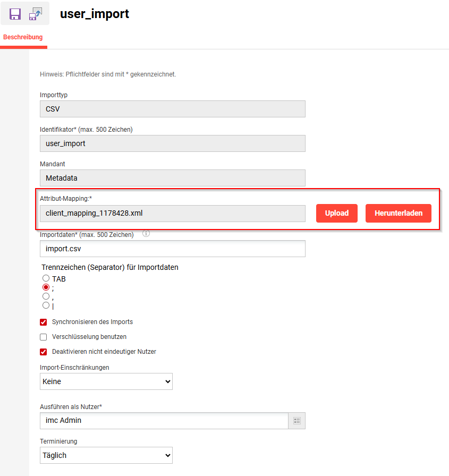The image size is (449, 476).
Task: Select the semicolon separator radio button
Action: coord(46,287)
